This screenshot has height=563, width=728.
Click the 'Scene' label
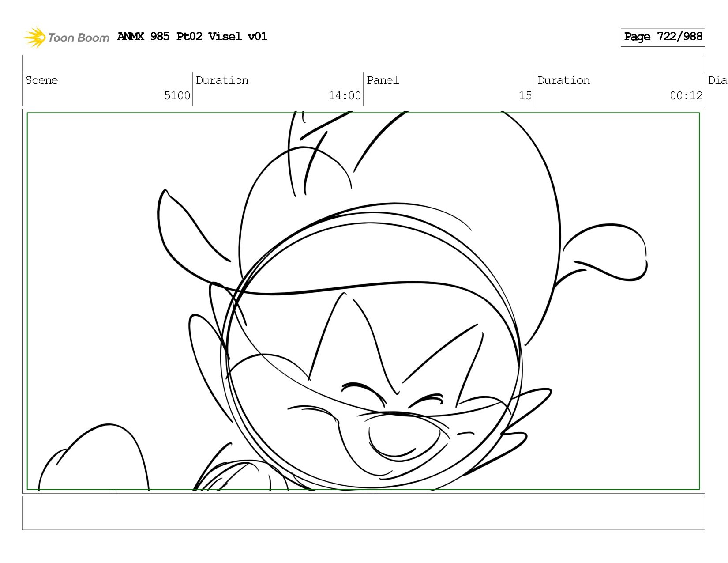click(x=41, y=80)
